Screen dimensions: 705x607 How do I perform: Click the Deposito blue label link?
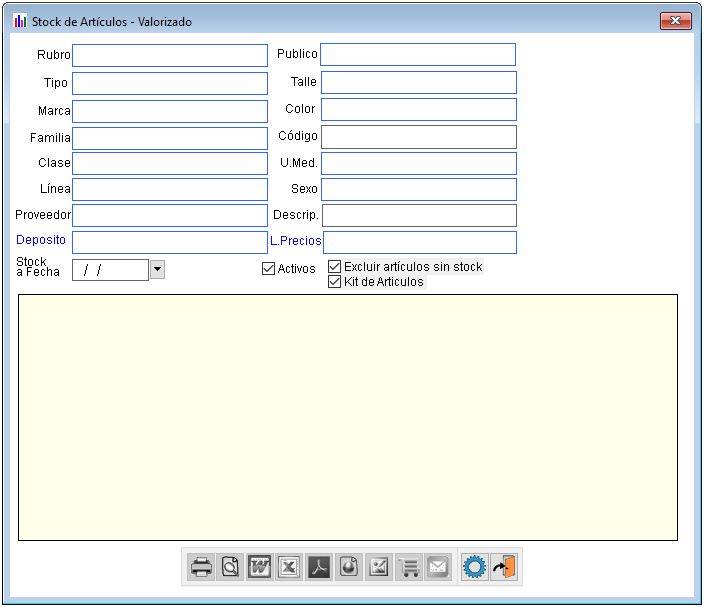tap(41, 241)
